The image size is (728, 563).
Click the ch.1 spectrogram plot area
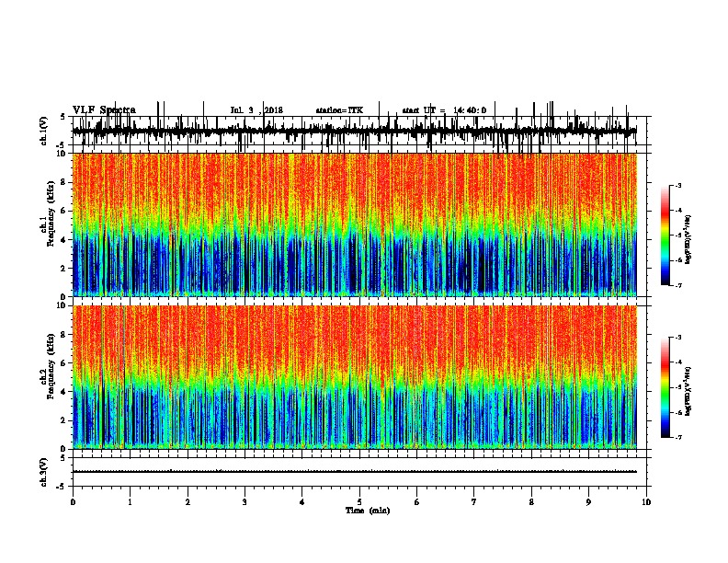(354, 224)
